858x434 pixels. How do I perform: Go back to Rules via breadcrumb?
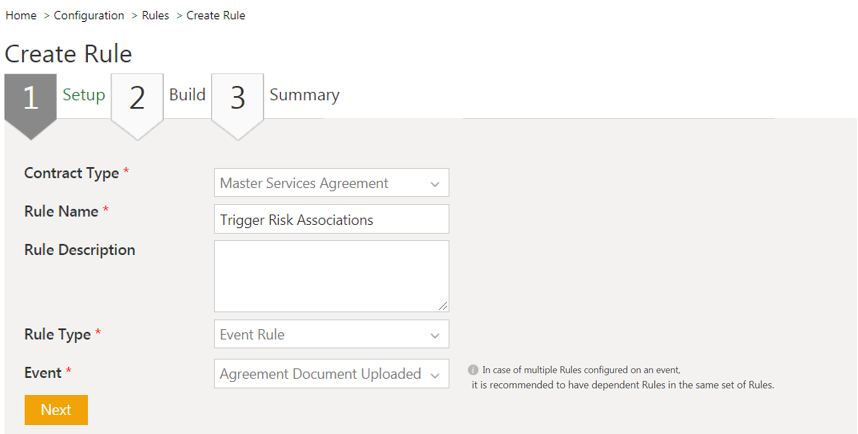155,15
